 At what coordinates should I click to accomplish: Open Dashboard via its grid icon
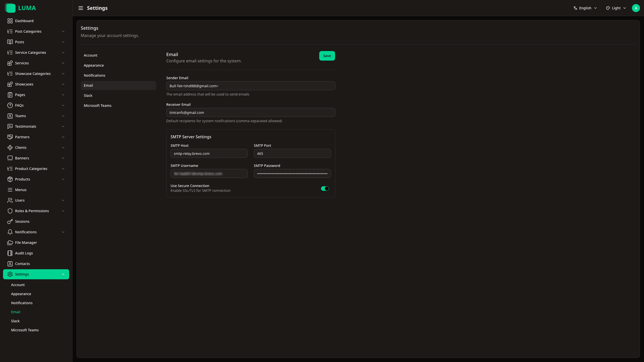coord(10,21)
